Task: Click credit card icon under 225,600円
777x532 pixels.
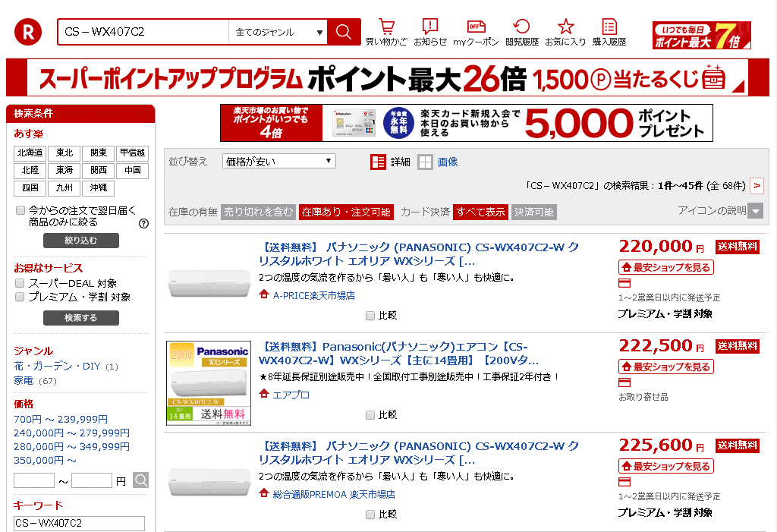Action: (624, 482)
